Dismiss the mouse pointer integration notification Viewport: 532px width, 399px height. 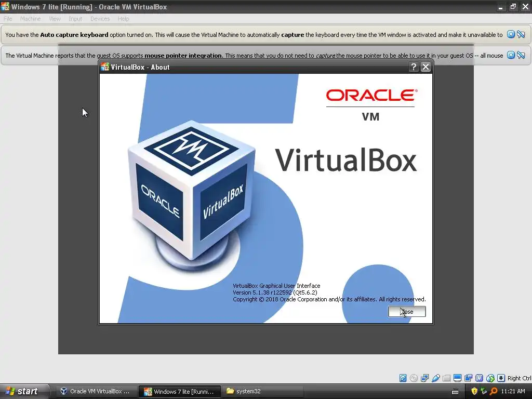pos(511,55)
